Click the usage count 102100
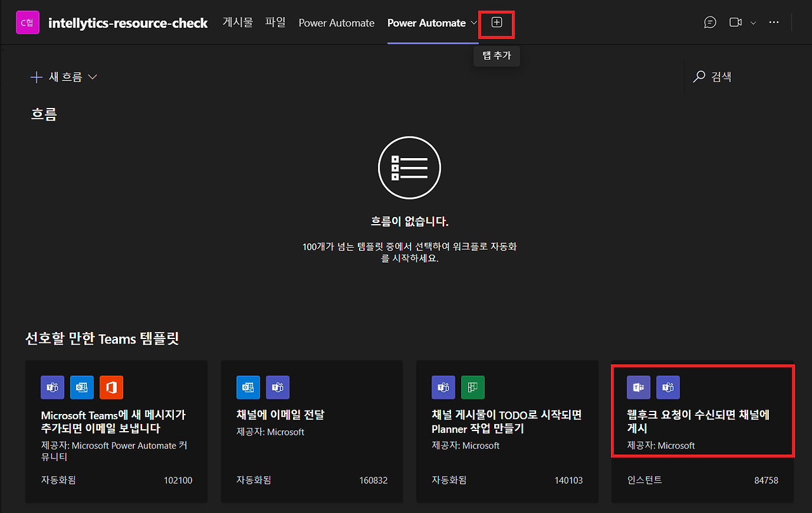 [x=178, y=480]
